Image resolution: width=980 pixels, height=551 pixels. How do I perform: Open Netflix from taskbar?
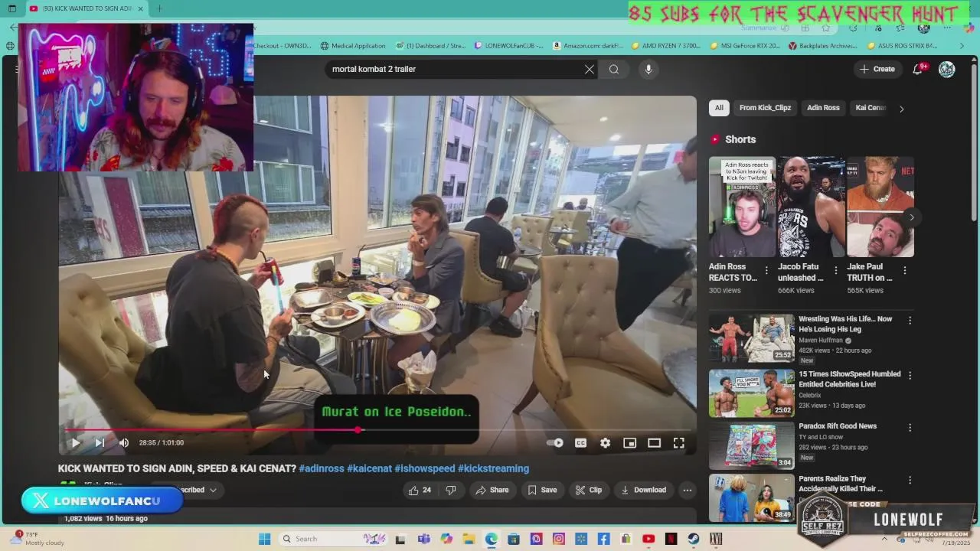point(671,539)
